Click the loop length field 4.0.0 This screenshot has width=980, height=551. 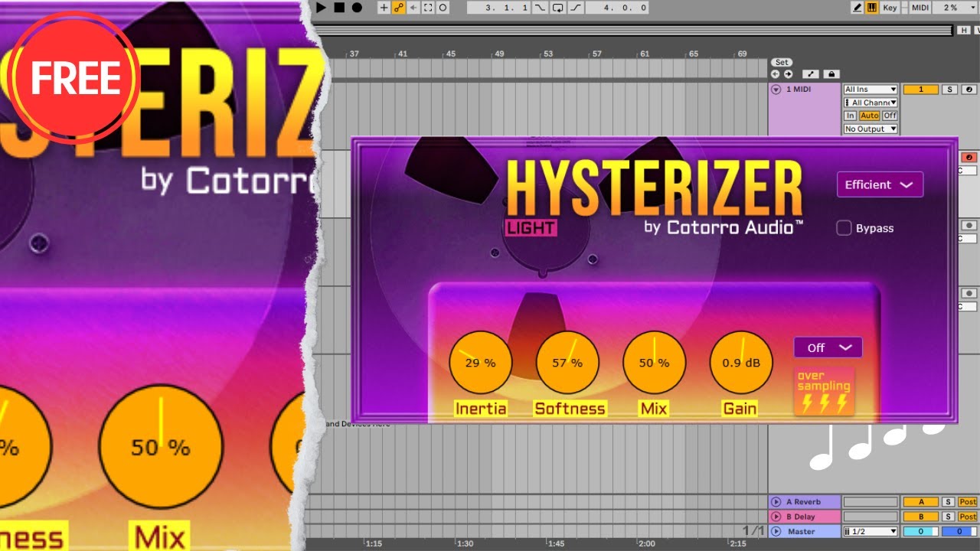point(616,8)
